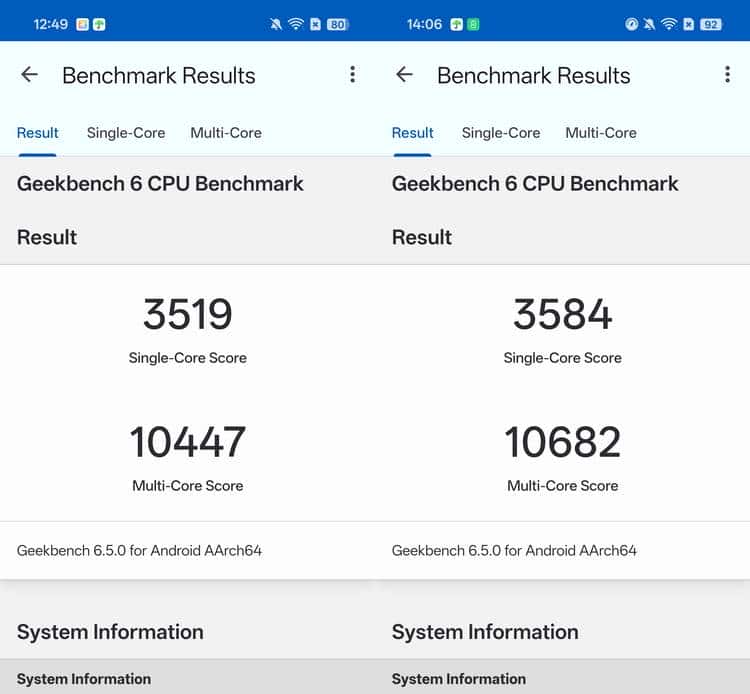
Task: Tap the 10682 multi-core score
Action: (563, 442)
